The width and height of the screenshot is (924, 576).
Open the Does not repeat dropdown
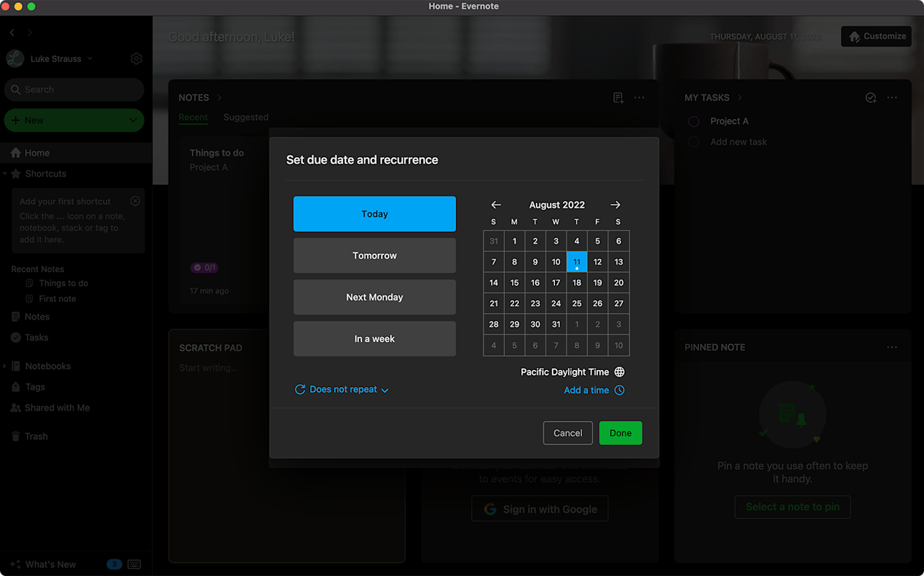(x=342, y=390)
